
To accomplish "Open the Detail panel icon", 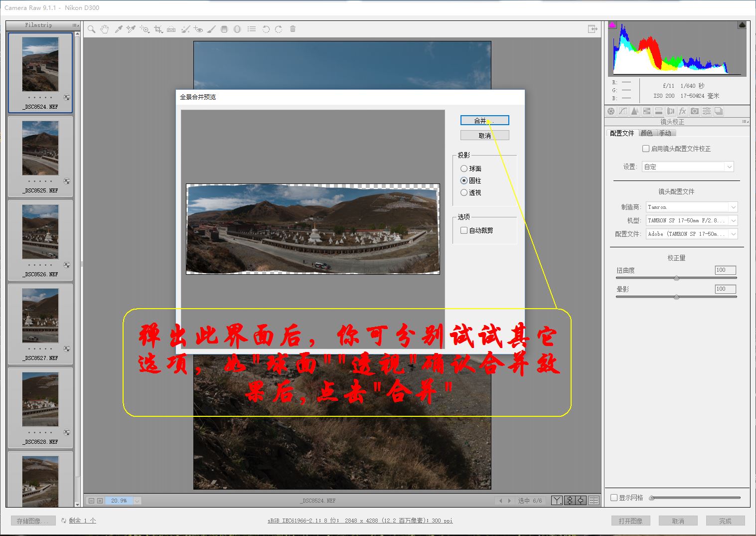I will 635,111.
